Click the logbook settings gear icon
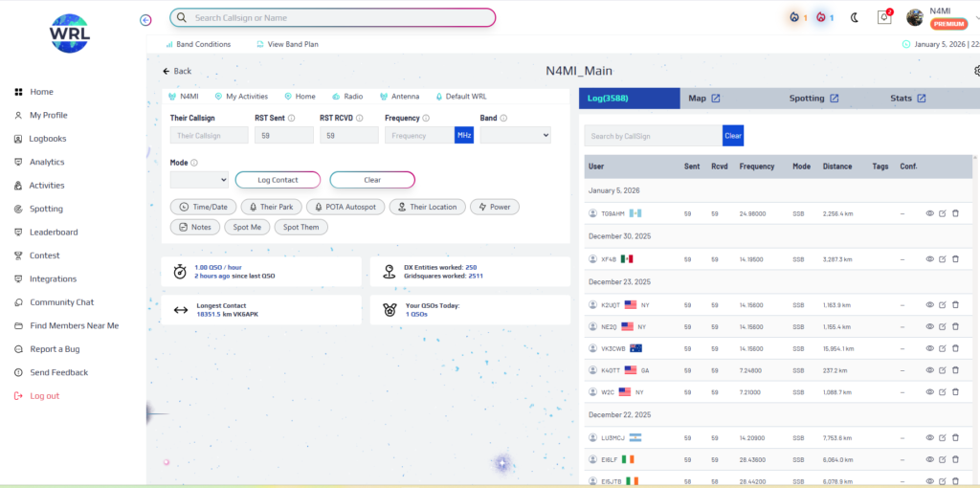Viewport: 980px width, 488px height. coord(976,71)
